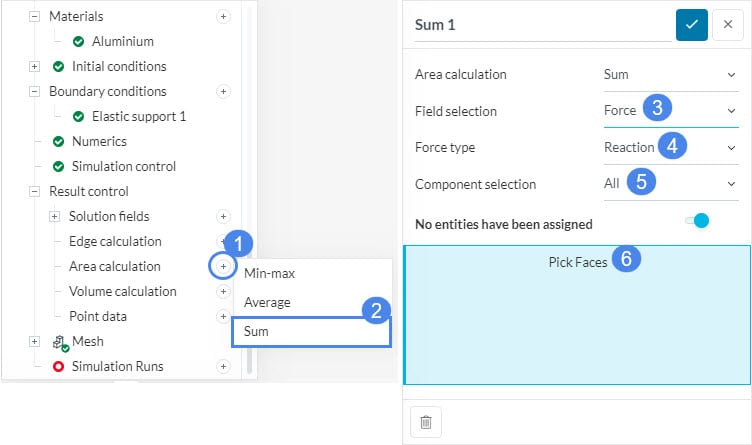Screen dimensions: 752x445
Task: Add a new Solution fields entry
Action: [223, 216]
